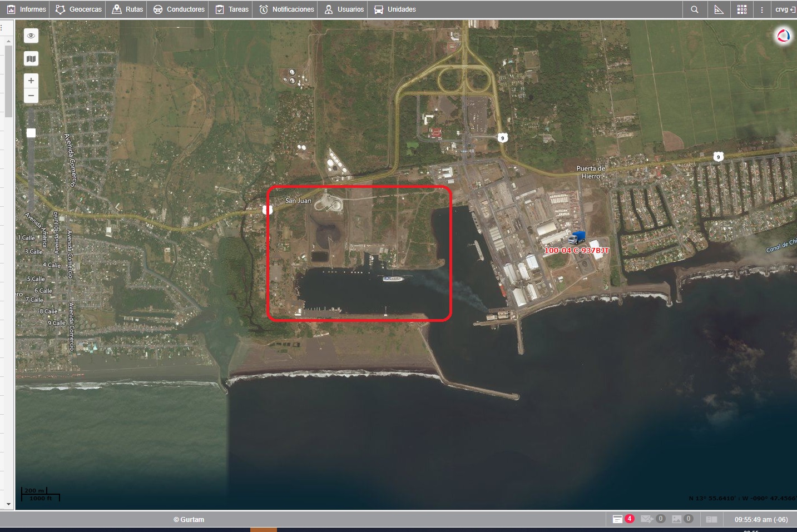This screenshot has width=797, height=532.
Task: Switch to the Geocercas tab
Action: coord(78,9)
